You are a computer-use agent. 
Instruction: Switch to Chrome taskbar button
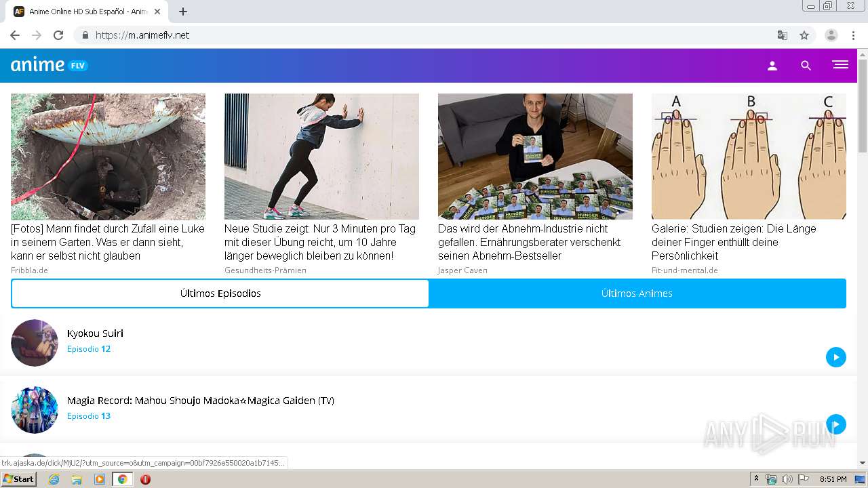coord(122,479)
